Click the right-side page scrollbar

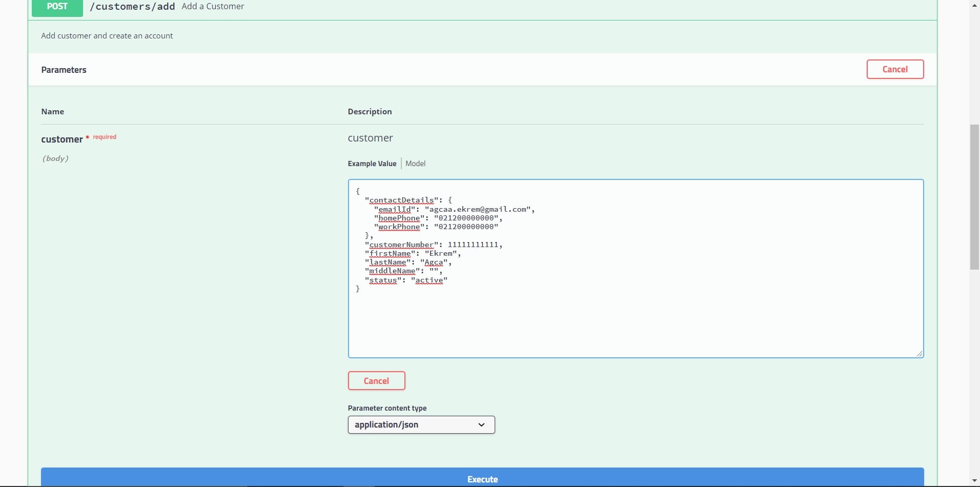pyautogui.click(x=974, y=197)
